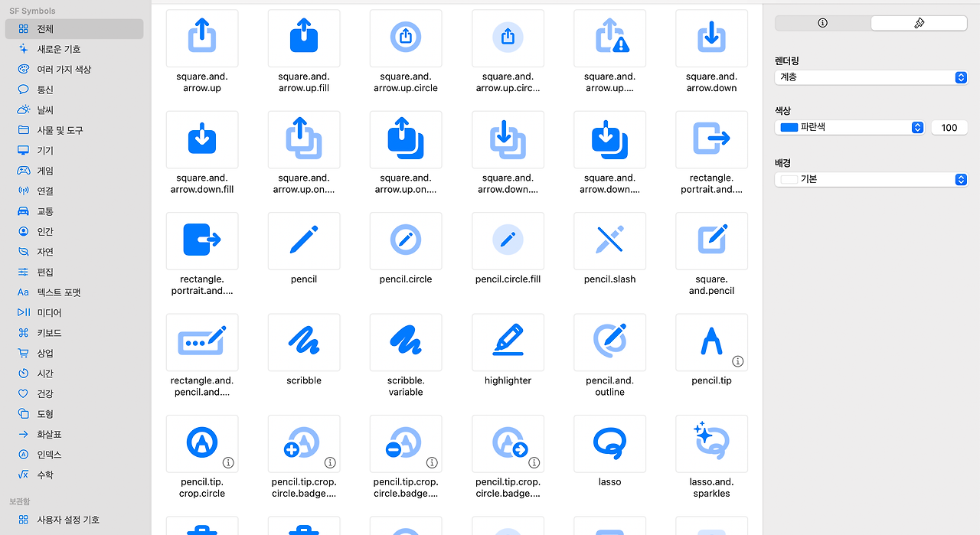980x535 pixels.
Task: Open the 자연 category
Action: 74,252
